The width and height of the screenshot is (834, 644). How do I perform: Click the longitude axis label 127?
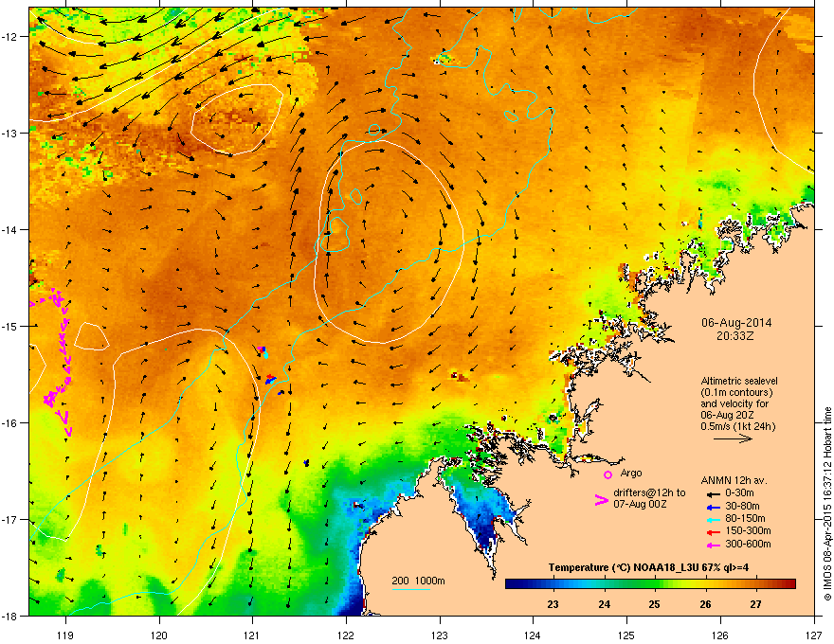tap(814, 635)
